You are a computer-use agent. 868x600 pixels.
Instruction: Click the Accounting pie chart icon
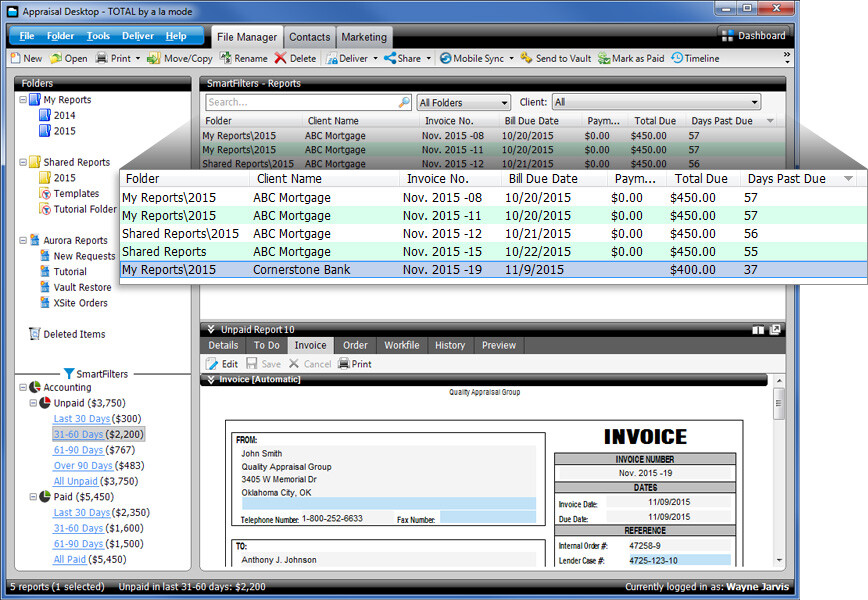(35, 387)
